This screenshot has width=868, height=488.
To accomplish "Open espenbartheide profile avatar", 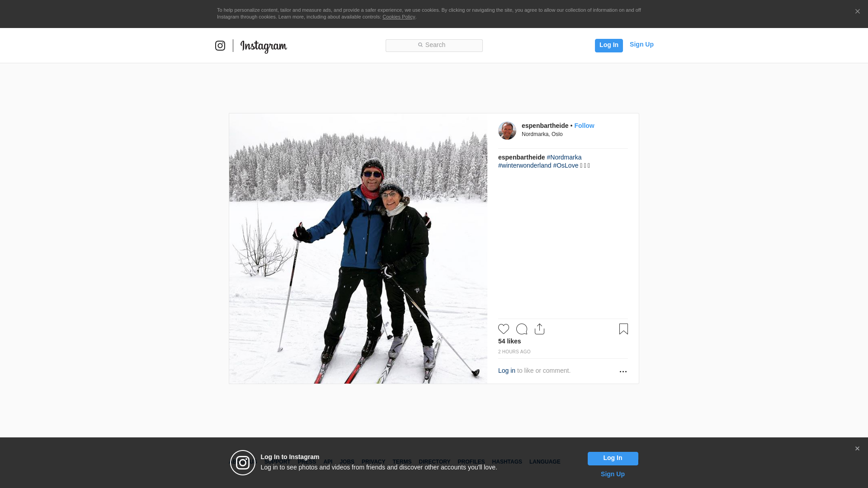I will coord(507,131).
